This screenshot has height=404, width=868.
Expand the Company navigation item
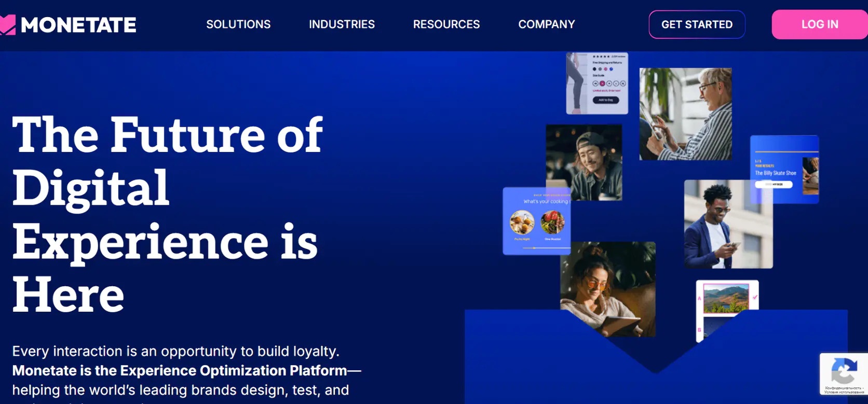[x=547, y=24]
